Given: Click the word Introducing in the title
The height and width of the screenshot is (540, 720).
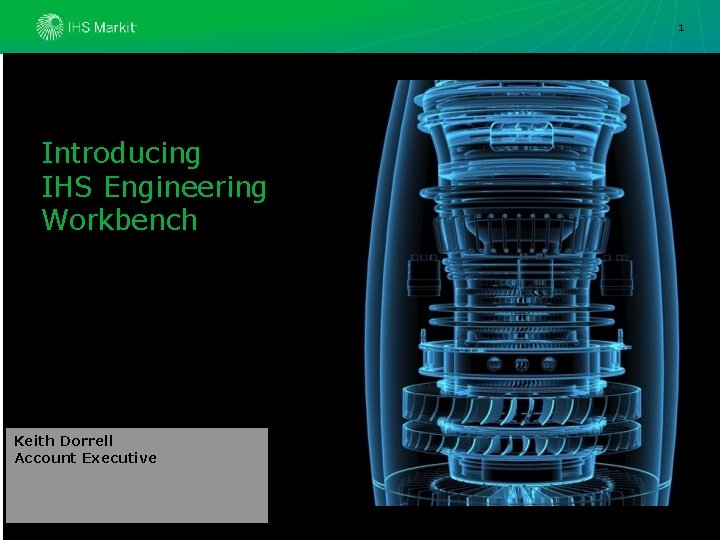Looking at the screenshot, I should 121,154.
